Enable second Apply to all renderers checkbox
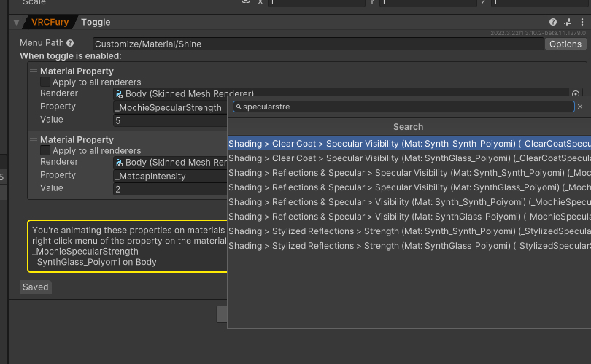 [45, 151]
